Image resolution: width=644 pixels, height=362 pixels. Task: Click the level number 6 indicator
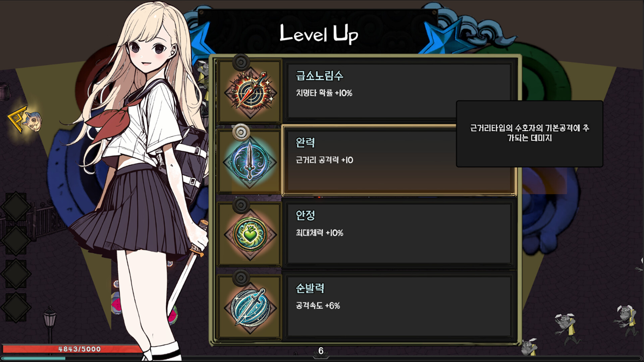pyautogui.click(x=321, y=351)
